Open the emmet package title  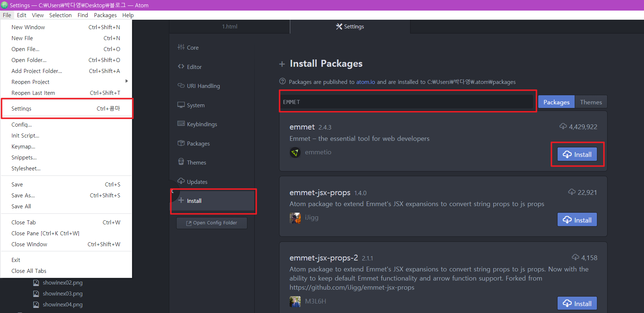tap(302, 127)
